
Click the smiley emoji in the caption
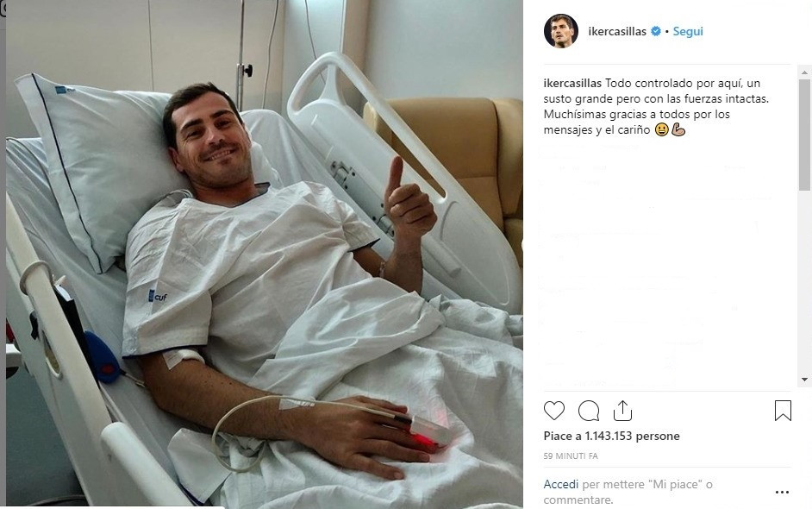click(x=662, y=129)
